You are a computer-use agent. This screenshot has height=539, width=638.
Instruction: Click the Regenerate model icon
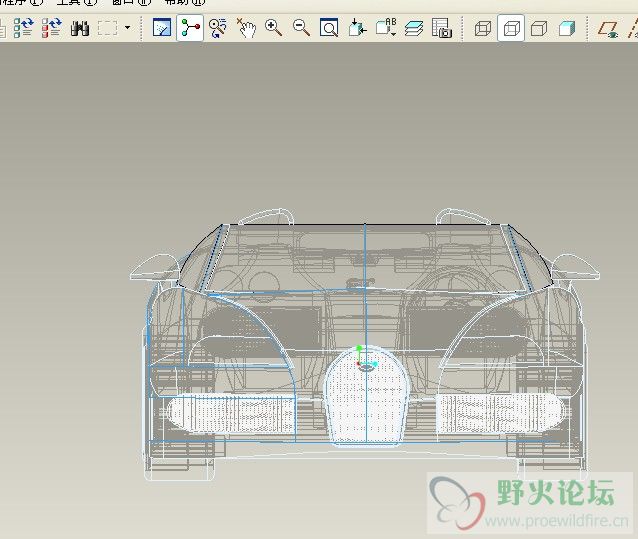[23, 28]
